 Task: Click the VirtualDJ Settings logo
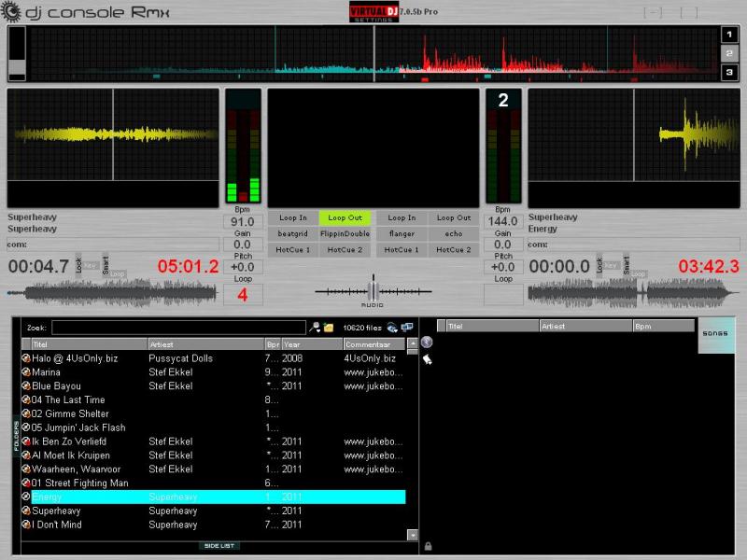point(373,12)
